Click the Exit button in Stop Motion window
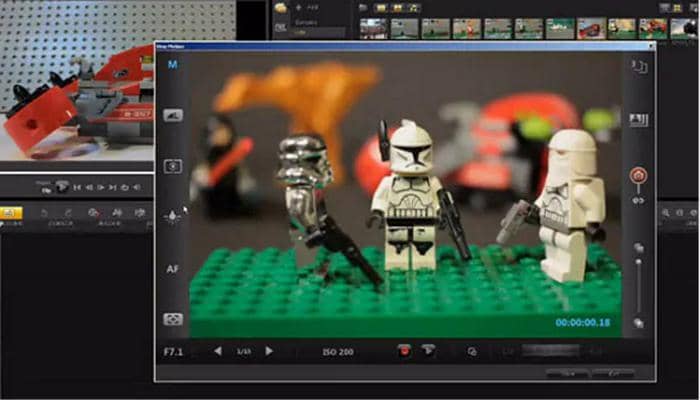 coord(613,373)
